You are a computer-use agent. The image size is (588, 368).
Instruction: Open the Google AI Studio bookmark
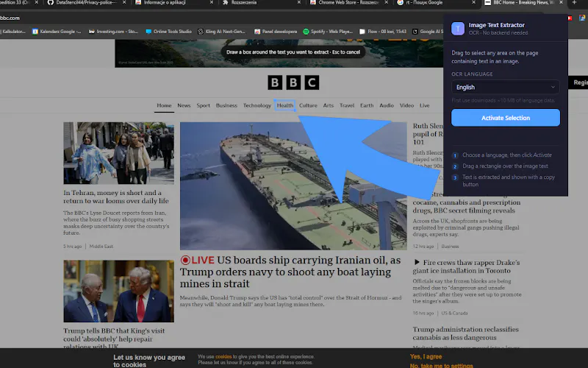(428, 32)
